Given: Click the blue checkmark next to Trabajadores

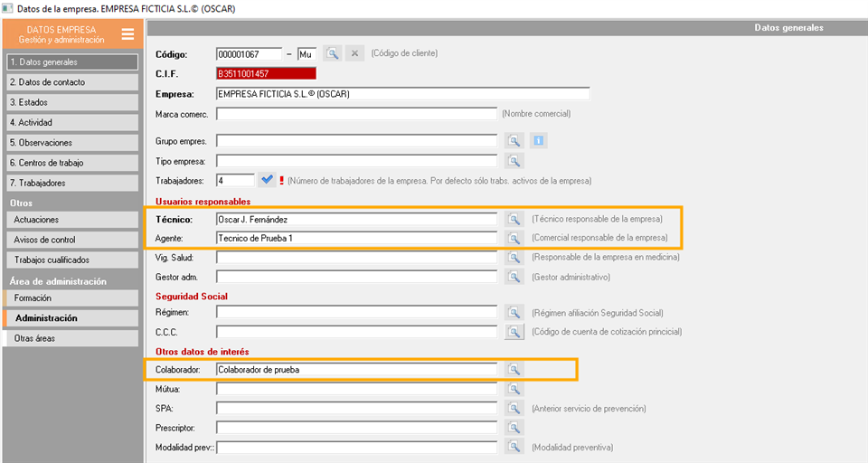Looking at the screenshot, I should click(266, 180).
